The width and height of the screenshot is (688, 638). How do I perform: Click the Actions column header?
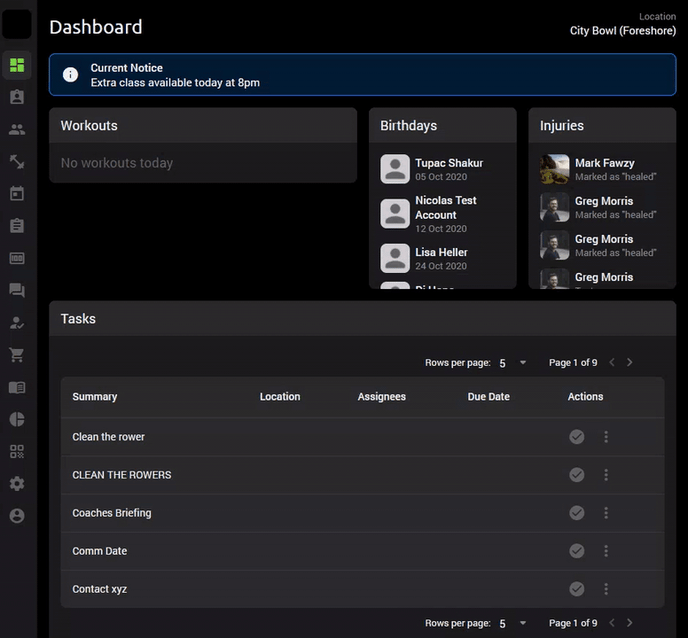(x=585, y=397)
